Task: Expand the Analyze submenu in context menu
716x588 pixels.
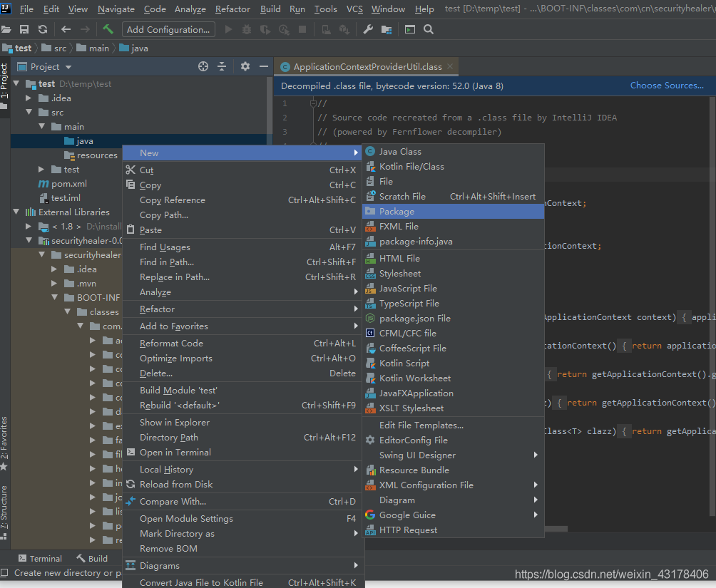Action: tap(242, 292)
